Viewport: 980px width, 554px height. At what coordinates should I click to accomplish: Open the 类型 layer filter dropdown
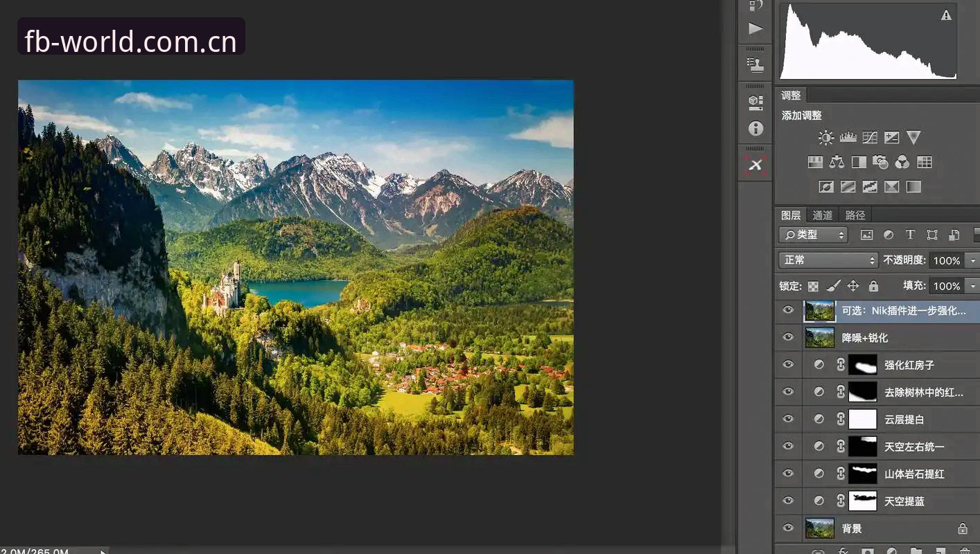(x=814, y=235)
